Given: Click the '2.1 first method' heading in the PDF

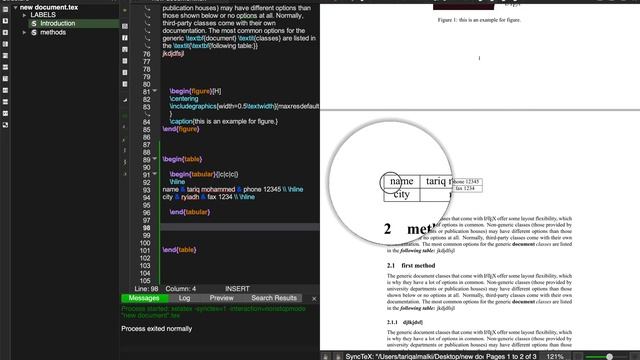Looking at the screenshot, I should [x=411, y=265].
